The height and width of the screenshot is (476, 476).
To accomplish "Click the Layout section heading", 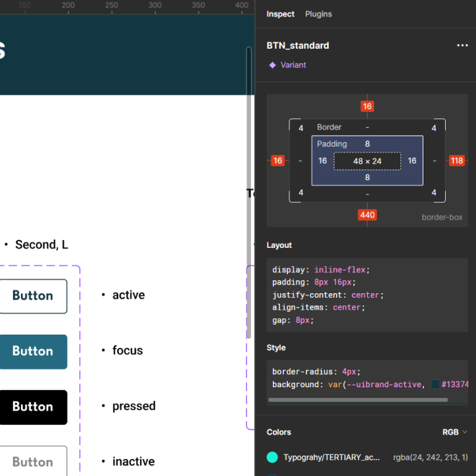I will coord(279,245).
